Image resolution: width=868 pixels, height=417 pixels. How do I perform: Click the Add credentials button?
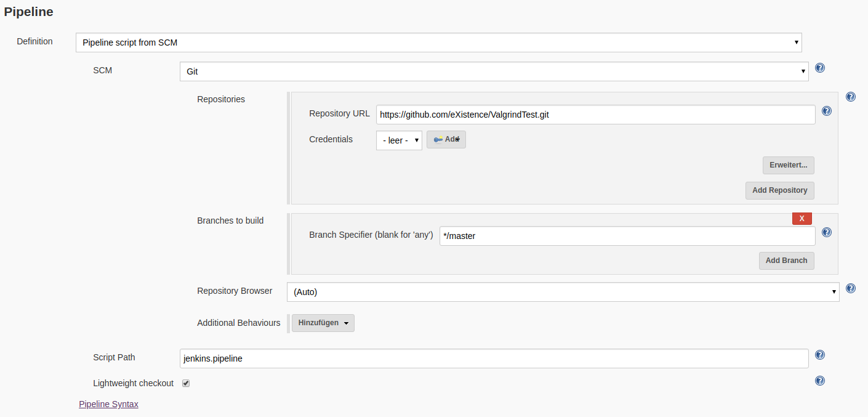pos(446,139)
